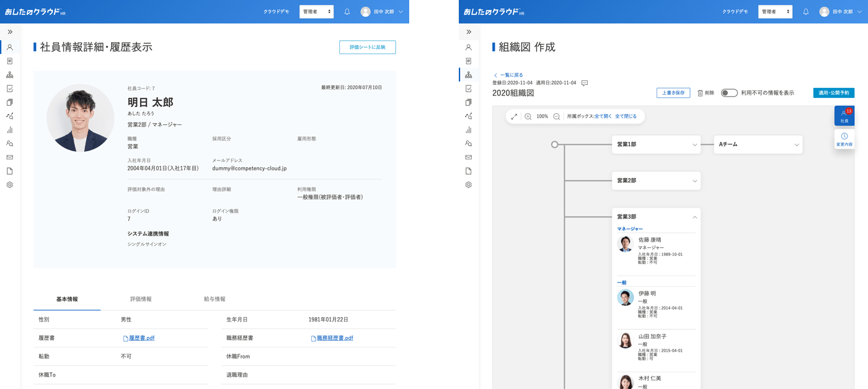Open notifications bell in the org chart window
868x389 pixels.
tap(806, 12)
